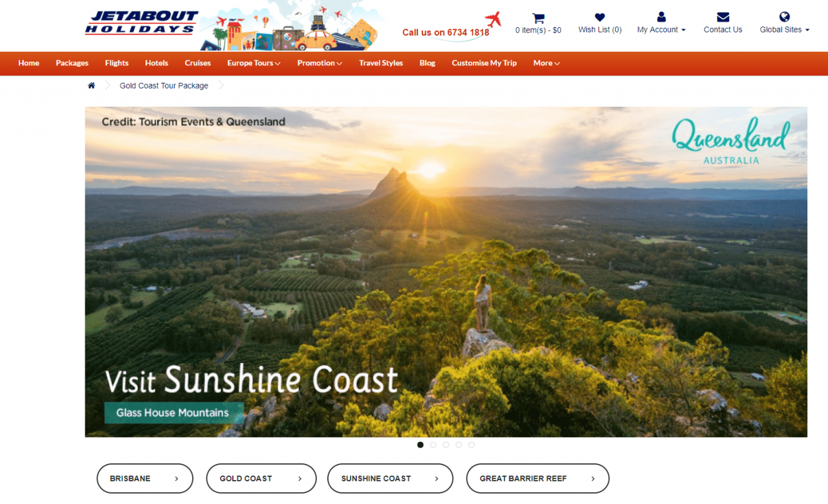Open the shopping cart icon
The width and height of the screenshot is (828, 504).
(x=538, y=18)
